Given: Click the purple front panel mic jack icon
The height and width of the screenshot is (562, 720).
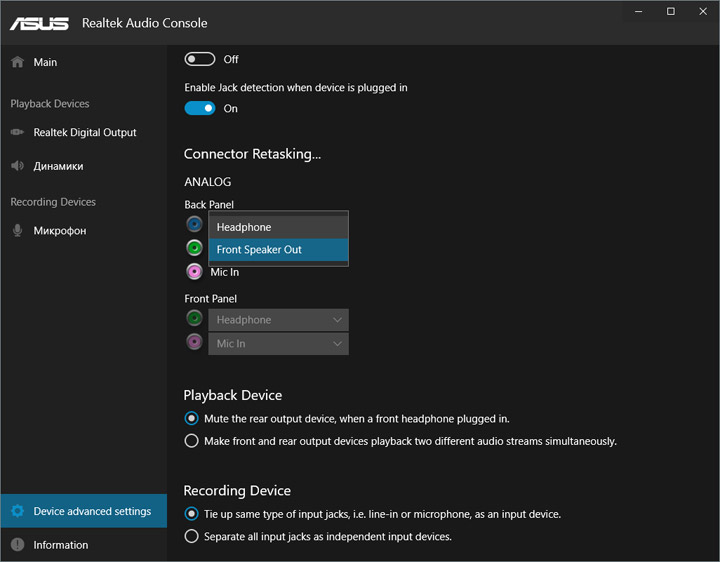Looking at the screenshot, I should [x=194, y=342].
